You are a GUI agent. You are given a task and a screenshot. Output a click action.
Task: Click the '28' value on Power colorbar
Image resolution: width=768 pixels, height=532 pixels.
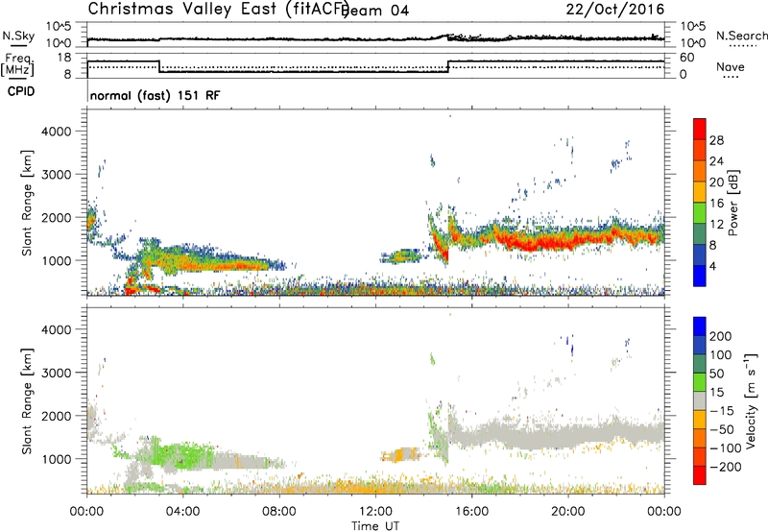(x=716, y=140)
